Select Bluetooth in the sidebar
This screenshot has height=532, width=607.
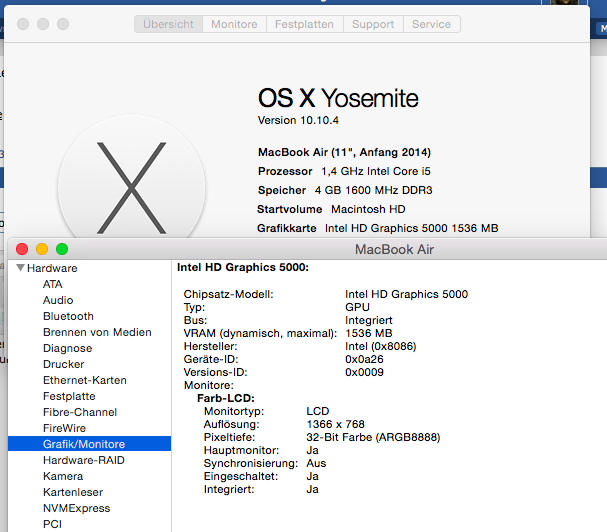68,316
